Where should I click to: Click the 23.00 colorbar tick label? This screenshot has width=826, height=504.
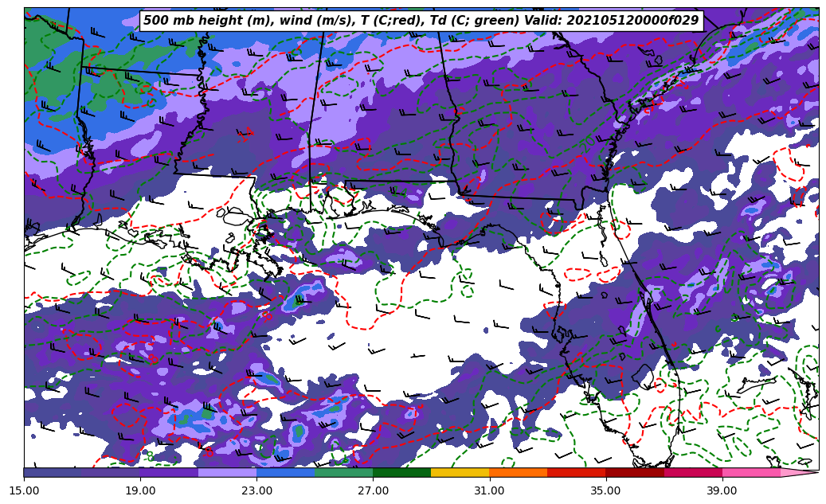tap(256, 490)
